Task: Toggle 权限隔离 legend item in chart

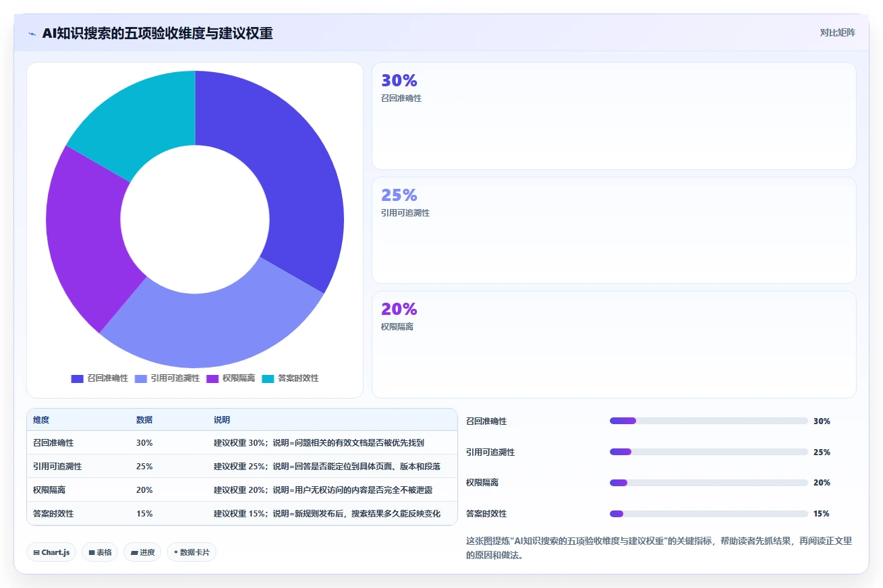Action: pyautogui.click(x=231, y=378)
